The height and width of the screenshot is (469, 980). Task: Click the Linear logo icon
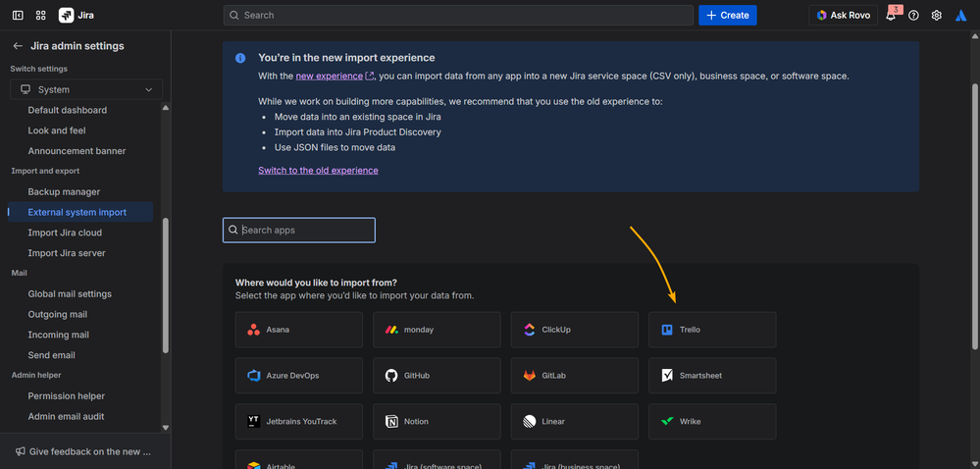click(530, 422)
